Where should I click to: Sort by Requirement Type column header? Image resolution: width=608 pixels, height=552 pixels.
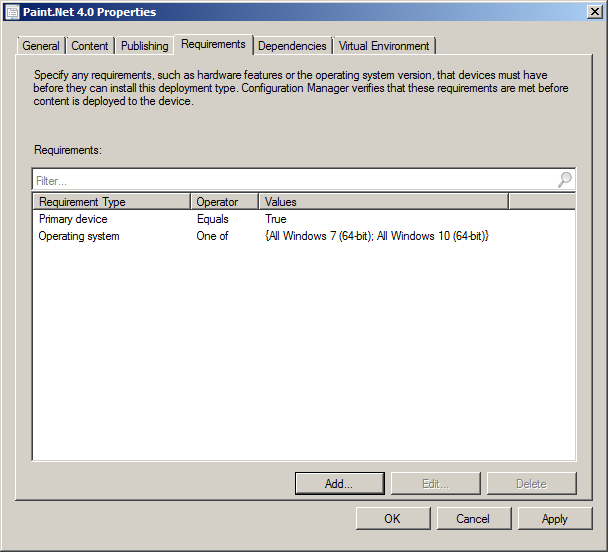point(112,202)
